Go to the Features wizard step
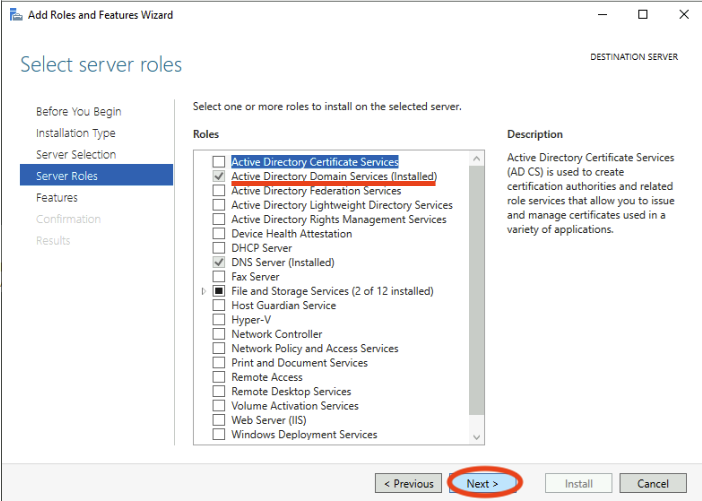Image resolution: width=702 pixels, height=501 pixels. click(57, 197)
